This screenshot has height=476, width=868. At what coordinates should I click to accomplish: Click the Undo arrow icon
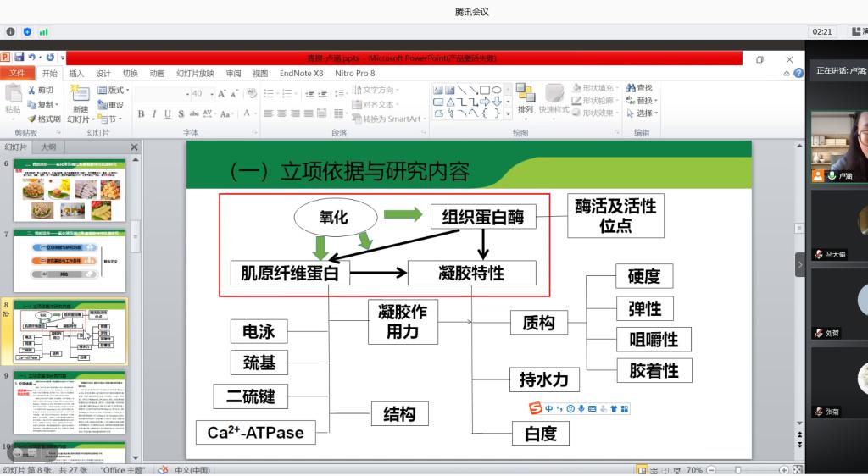pyautogui.click(x=32, y=58)
